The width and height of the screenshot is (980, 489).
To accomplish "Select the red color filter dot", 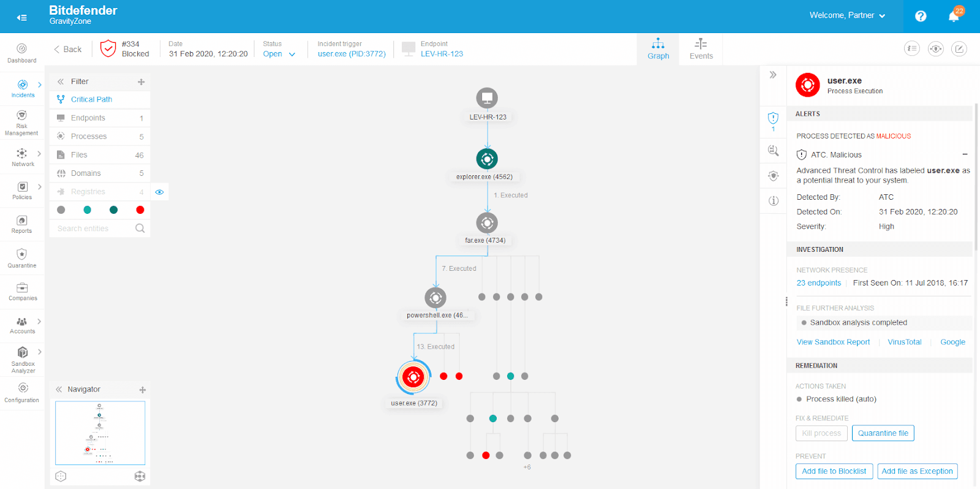I will 140,210.
